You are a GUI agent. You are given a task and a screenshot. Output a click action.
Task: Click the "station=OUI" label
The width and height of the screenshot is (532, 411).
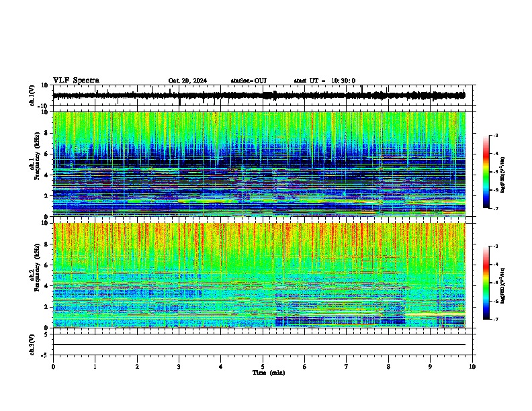click(249, 81)
